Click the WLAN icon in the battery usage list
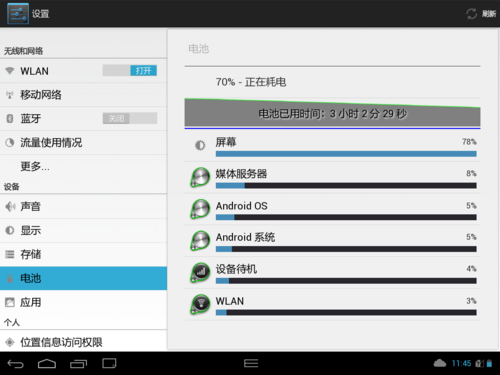 [200, 304]
